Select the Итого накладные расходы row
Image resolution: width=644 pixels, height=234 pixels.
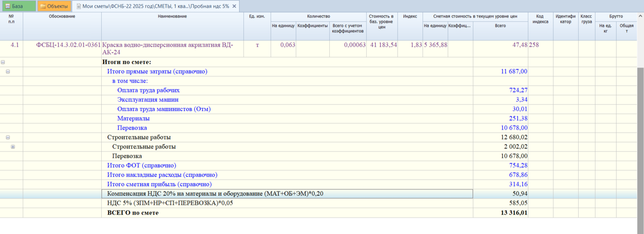[x=162, y=175]
